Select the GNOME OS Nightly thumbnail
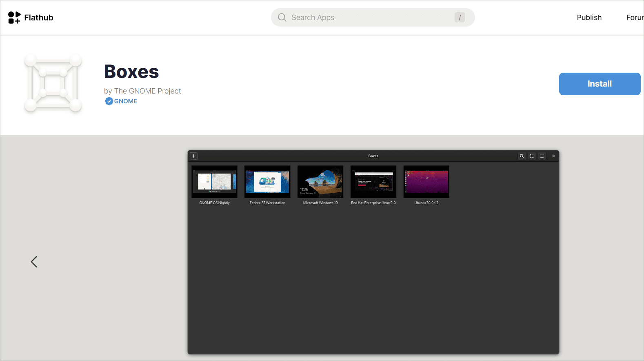The image size is (644, 361). [214, 182]
